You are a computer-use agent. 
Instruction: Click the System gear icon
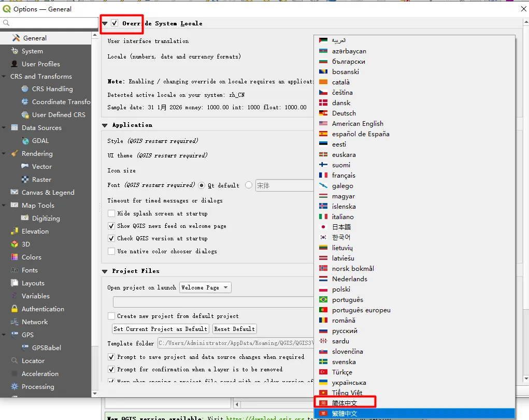point(15,51)
